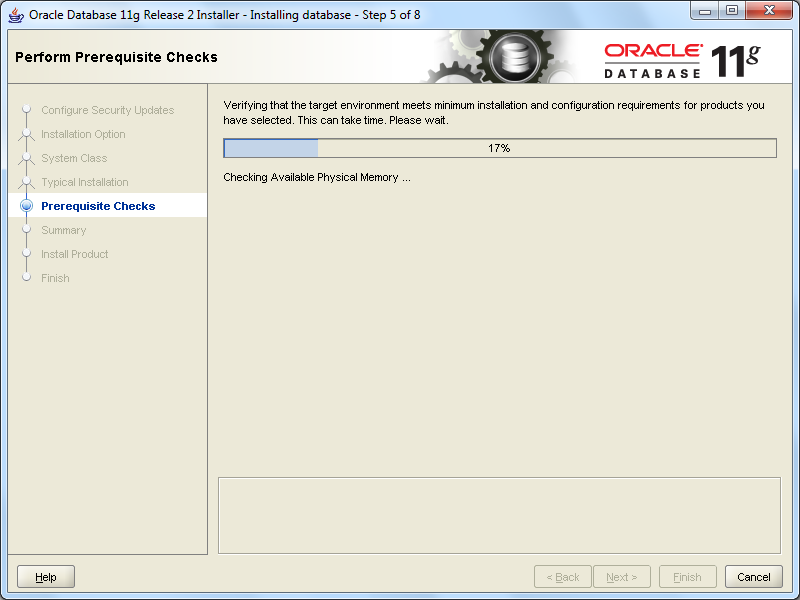Maximize the installer window
The height and width of the screenshot is (600, 800).
point(732,11)
